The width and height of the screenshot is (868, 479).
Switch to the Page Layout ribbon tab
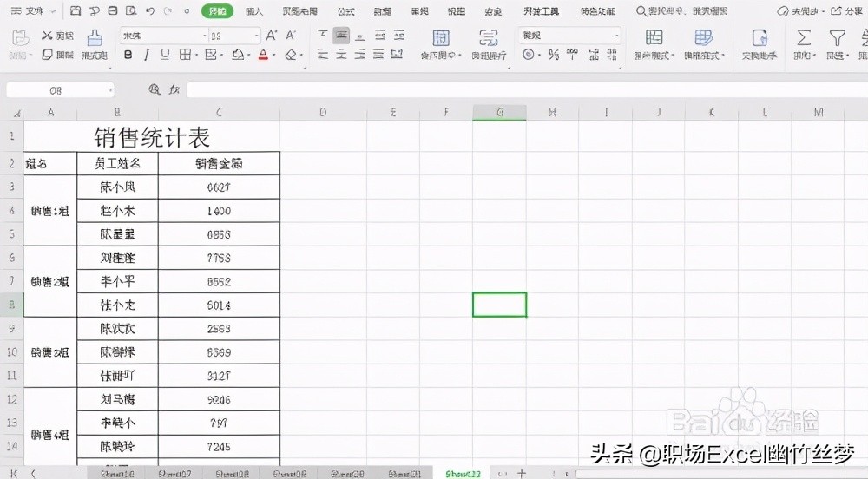(x=299, y=11)
